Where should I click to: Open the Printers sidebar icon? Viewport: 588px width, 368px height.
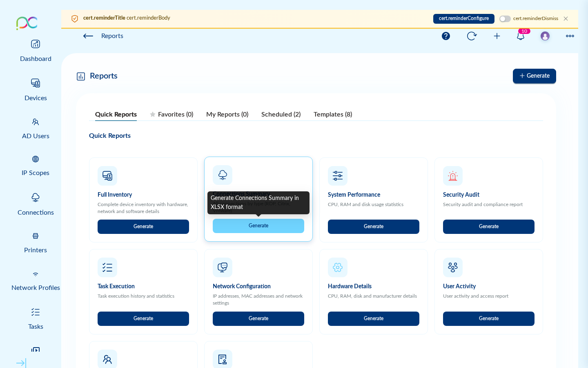point(36,236)
